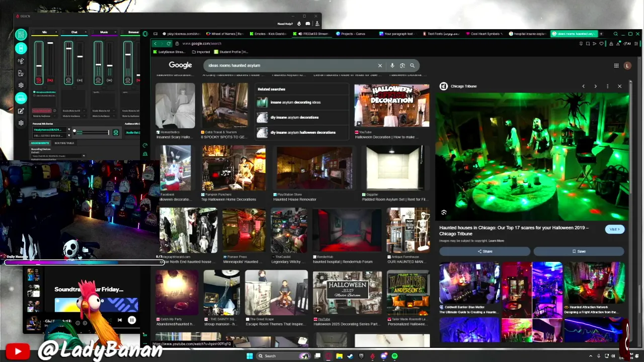Screen dimensions: 644x362
Task: Show previous image in Chicago Tribune preview
Action: [x=583, y=86]
